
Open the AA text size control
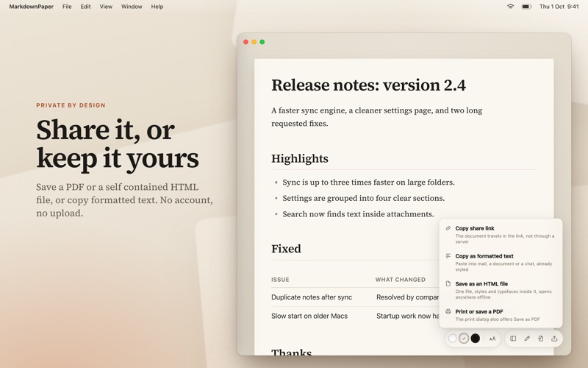pos(492,339)
